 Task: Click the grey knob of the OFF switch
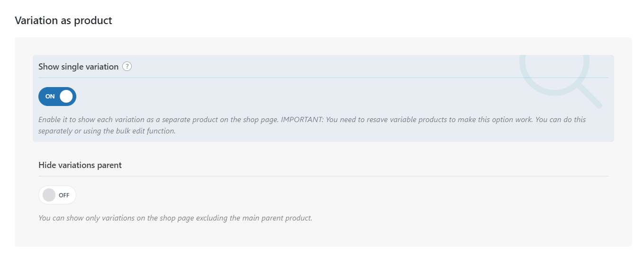[x=49, y=195]
